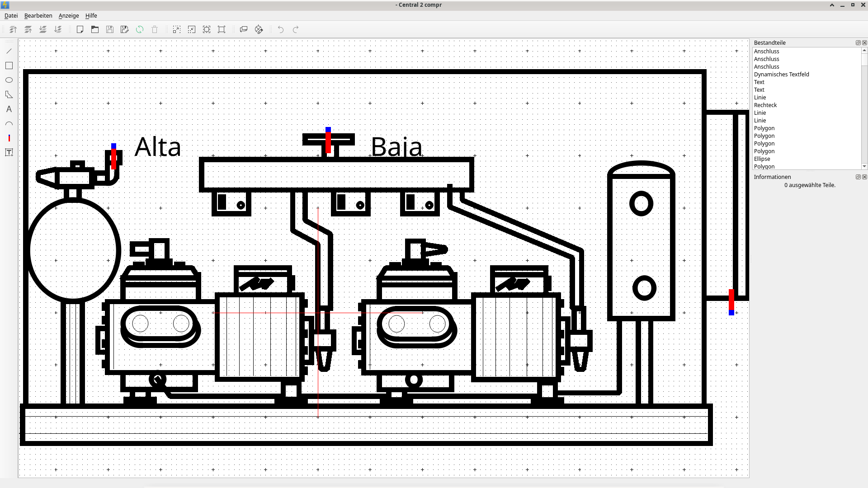Open the Datei menu
The width and height of the screenshot is (868, 488).
pyautogui.click(x=11, y=15)
